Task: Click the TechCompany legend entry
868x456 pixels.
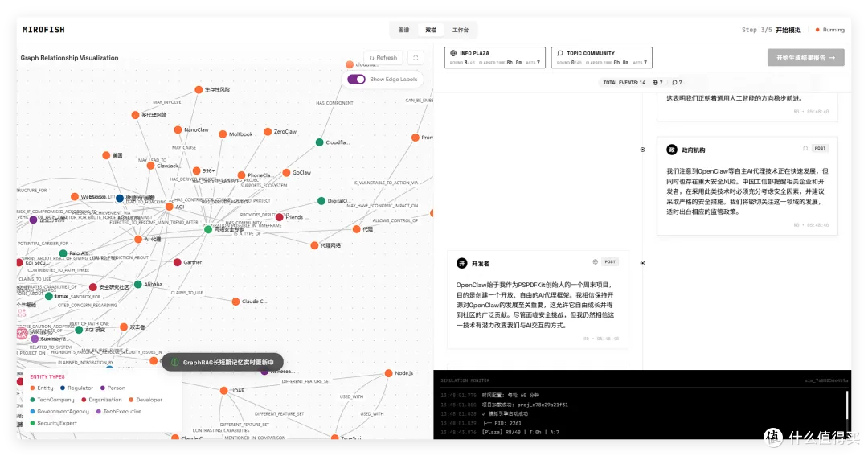Action: (x=52, y=400)
